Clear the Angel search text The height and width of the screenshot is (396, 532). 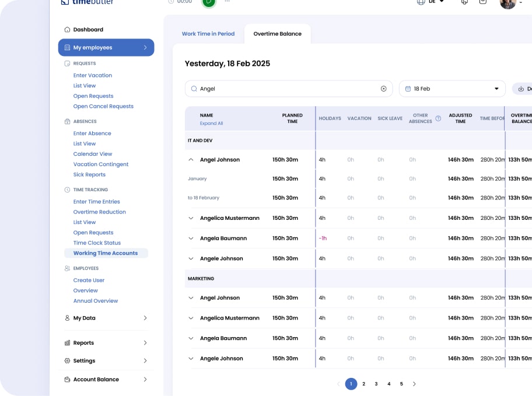tap(383, 89)
